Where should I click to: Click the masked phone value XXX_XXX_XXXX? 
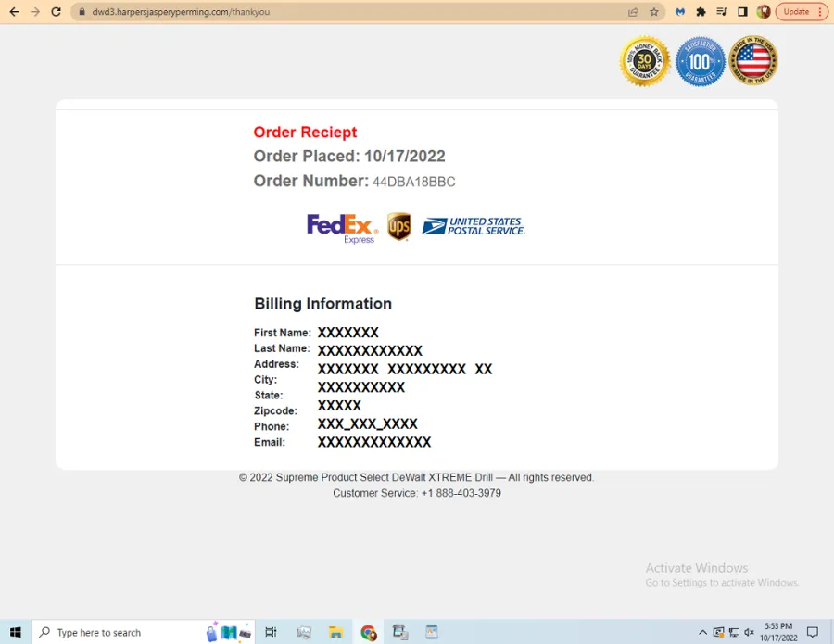368,423
